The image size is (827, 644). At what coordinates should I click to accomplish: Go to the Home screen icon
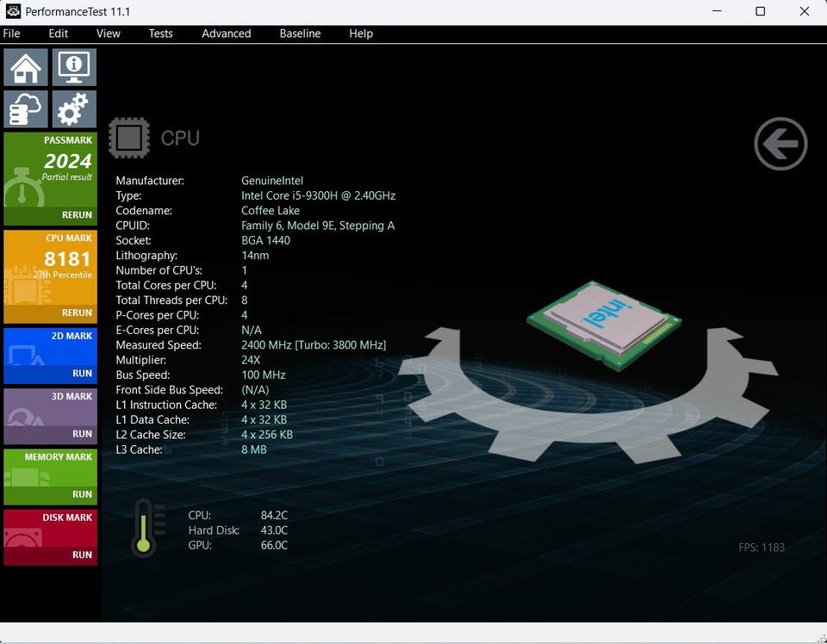(x=25, y=67)
